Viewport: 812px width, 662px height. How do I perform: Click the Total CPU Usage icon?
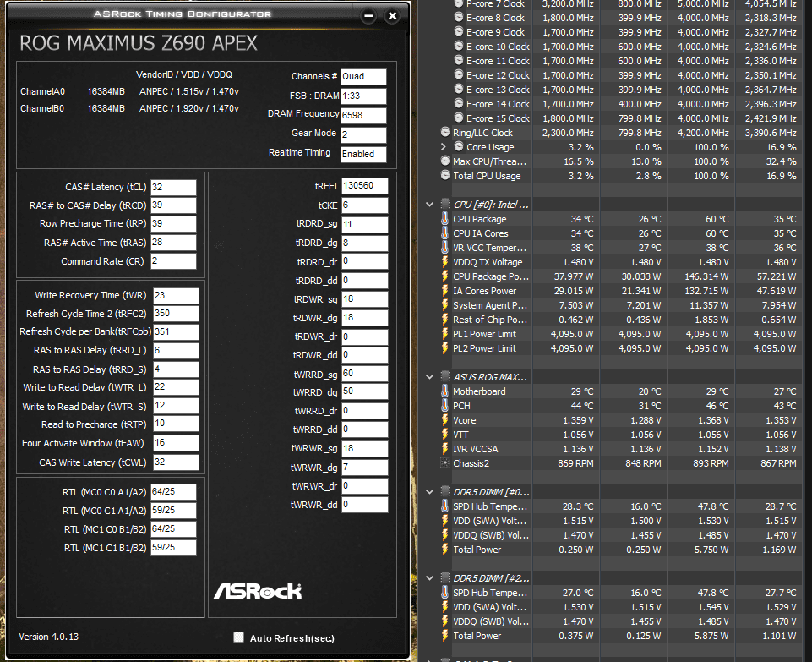click(x=444, y=176)
